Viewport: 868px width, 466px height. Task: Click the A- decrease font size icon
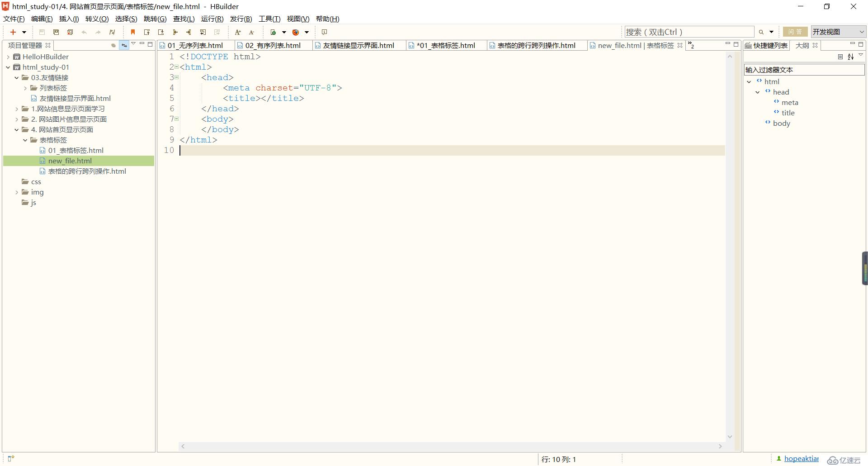coord(252,32)
